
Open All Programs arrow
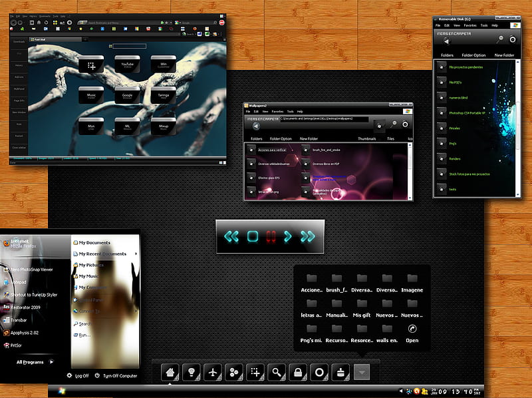[52, 362]
